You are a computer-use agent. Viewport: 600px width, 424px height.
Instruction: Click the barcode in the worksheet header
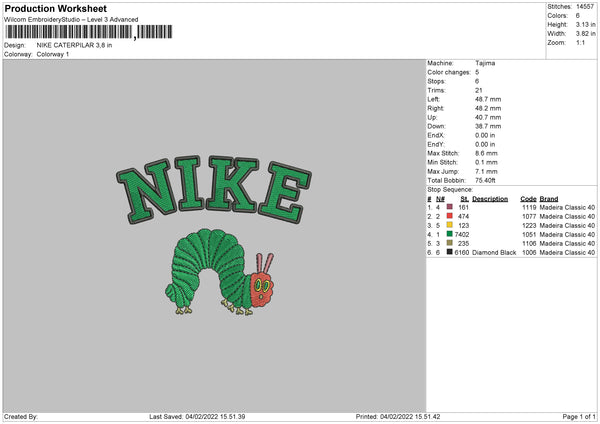89,32
